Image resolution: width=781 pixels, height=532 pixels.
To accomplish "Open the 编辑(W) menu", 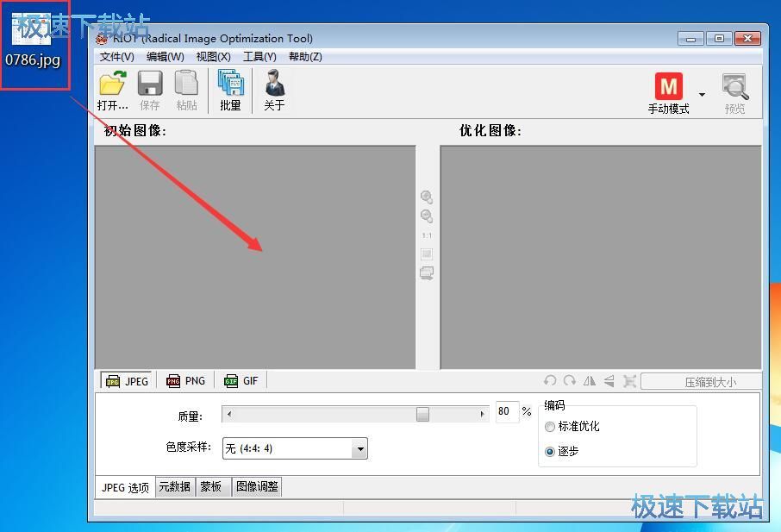I will point(166,57).
